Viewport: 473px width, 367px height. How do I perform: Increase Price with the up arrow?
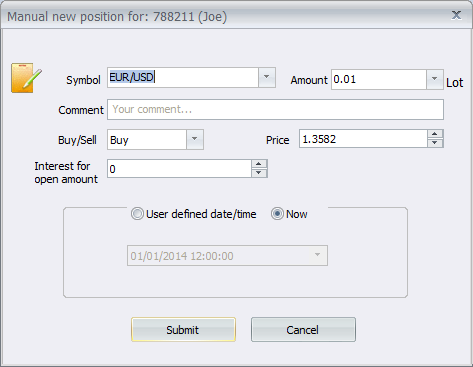tap(435, 134)
